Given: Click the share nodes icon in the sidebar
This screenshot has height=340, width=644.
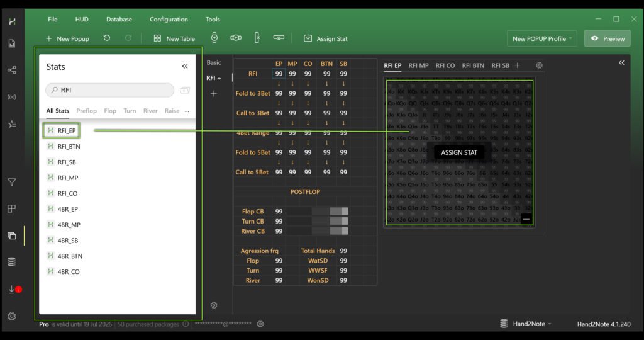Looking at the screenshot, I should 11,70.
